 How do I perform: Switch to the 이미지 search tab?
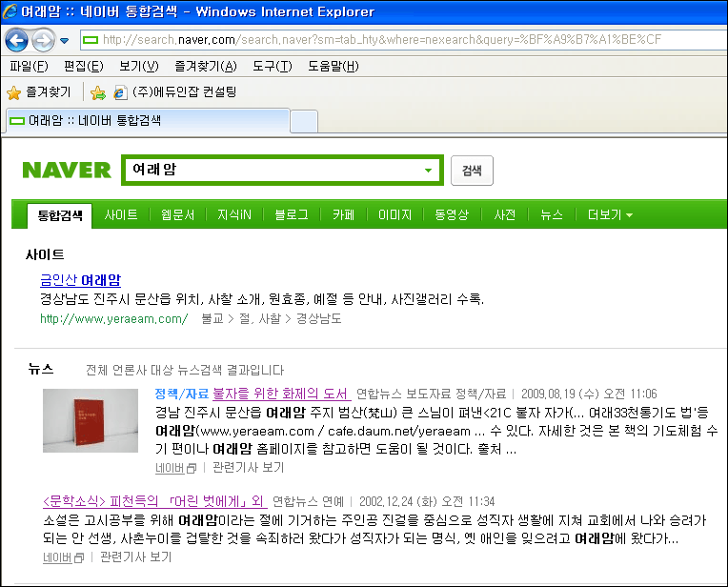pyautogui.click(x=395, y=214)
